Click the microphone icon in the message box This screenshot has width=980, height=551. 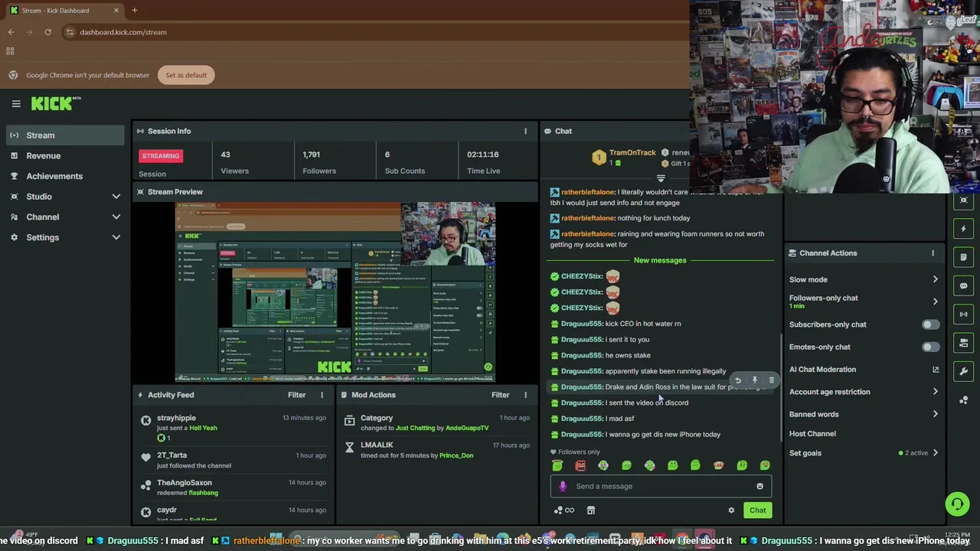[563, 486]
